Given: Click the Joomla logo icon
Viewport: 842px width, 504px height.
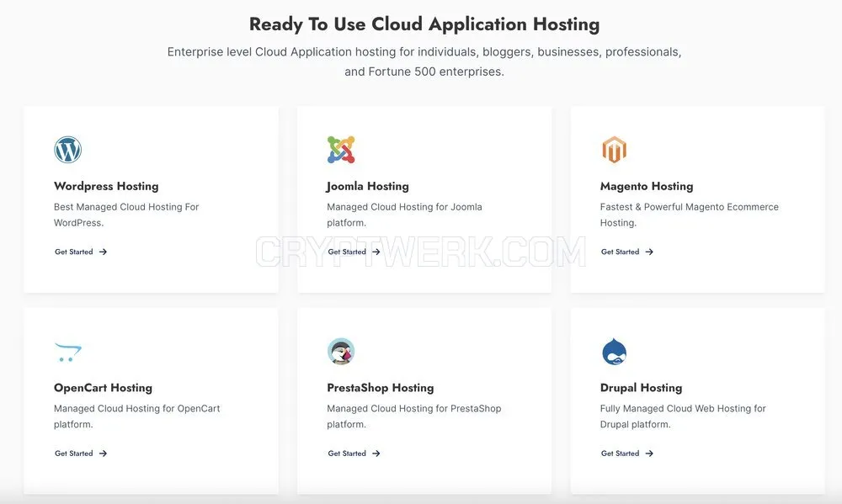Looking at the screenshot, I should click(341, 150).
